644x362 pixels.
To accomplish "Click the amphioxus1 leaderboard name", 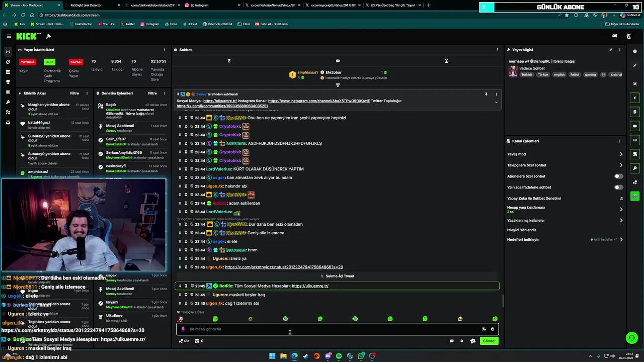I will pos(307,72).
